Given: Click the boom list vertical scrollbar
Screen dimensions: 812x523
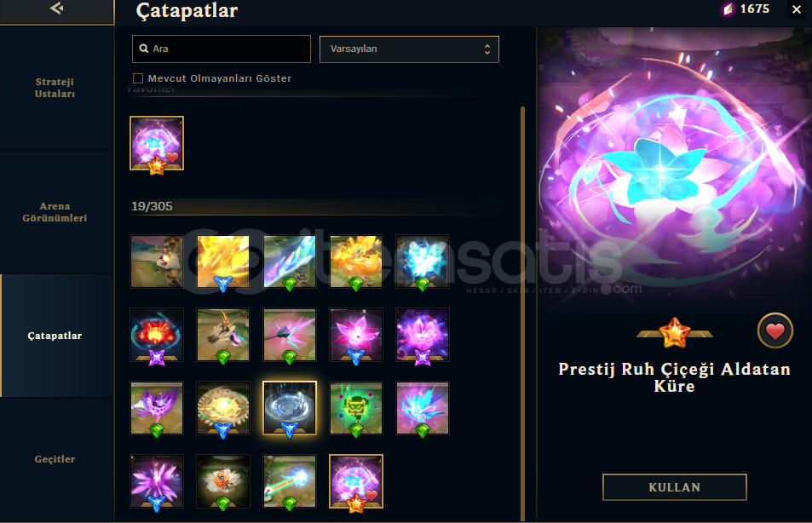Looking at the screenshot, I should coord(522,313).
